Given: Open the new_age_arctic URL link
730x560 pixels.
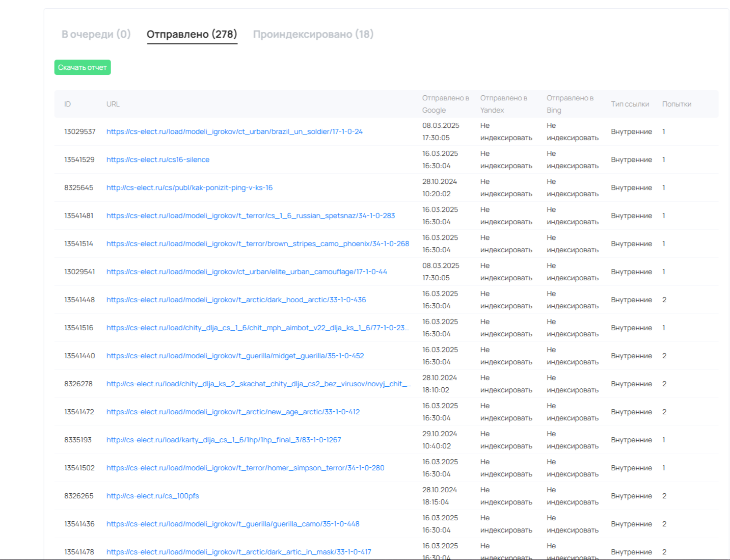Looking at the screenshot, I should click(x=233, y=412).
